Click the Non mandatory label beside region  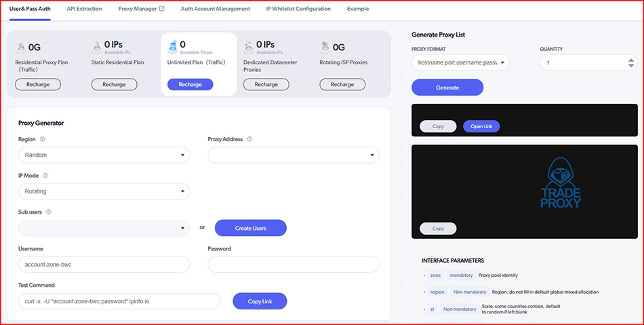click(470, 292)
